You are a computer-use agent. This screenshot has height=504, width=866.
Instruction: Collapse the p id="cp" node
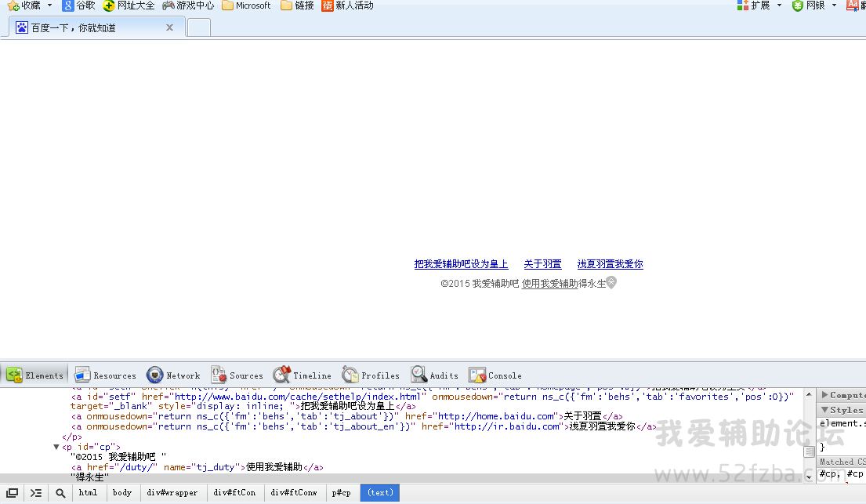click(56, 447)
